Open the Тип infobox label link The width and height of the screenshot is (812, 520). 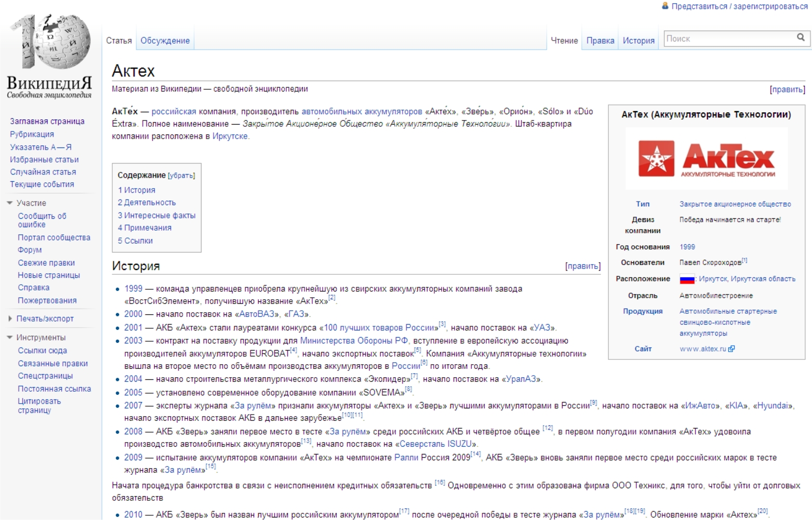643,204
